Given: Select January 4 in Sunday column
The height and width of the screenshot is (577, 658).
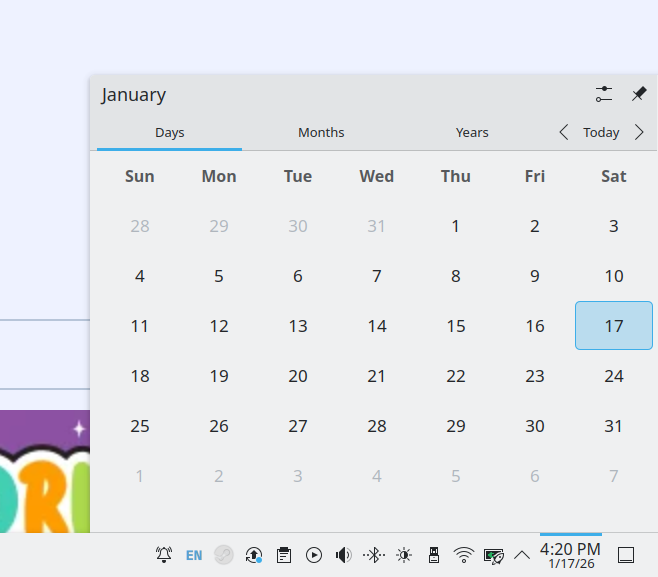Looking at the screenshot, I should (140, 276).
